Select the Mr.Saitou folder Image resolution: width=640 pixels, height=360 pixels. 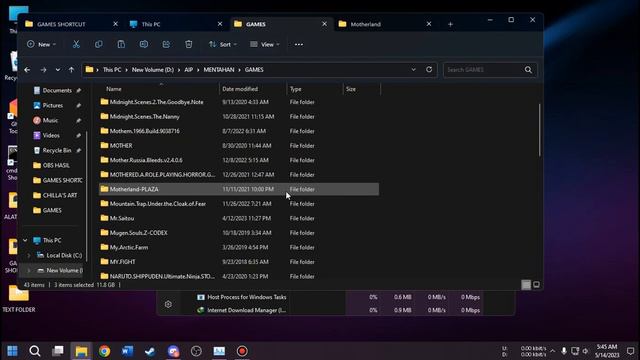pos(239,218)
